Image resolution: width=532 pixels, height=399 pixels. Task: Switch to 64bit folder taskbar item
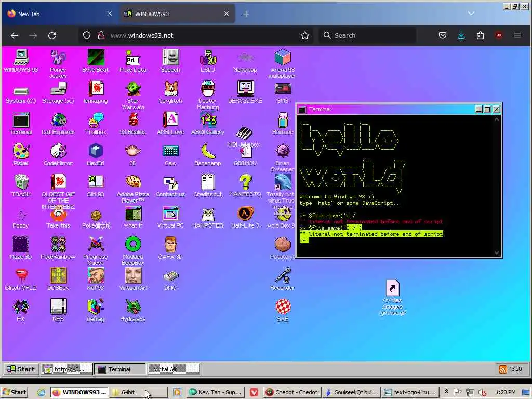point(138,392)
